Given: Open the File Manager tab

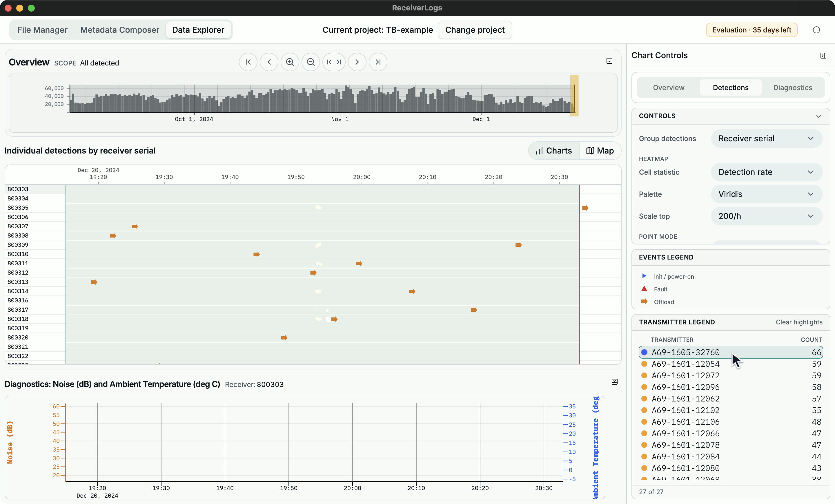Looking at the screenshot, I should 42,30.
